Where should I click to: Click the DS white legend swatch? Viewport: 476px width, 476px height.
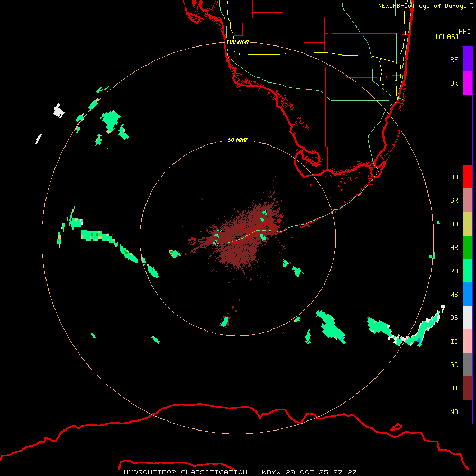tap(467, 317)
